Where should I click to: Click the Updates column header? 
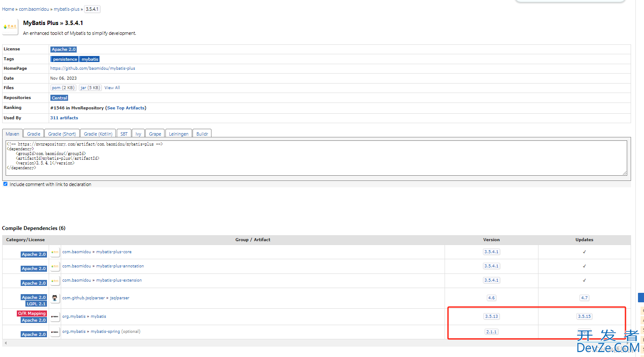point(585,240)
